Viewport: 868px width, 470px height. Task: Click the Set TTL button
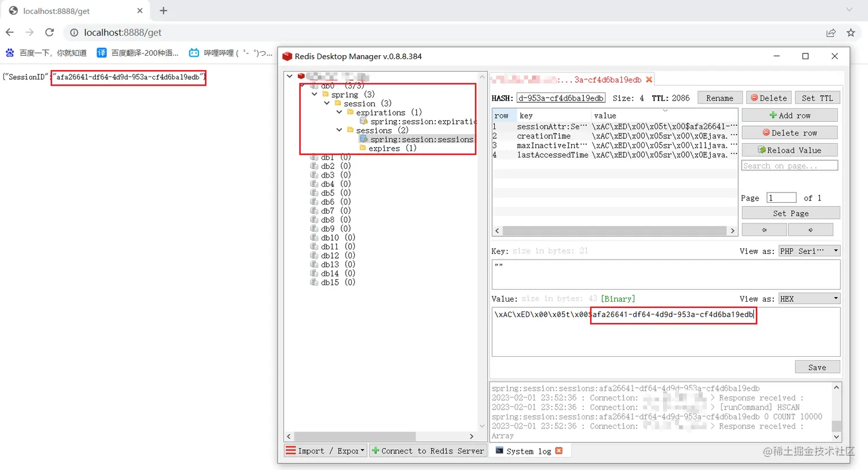point(817,98)
